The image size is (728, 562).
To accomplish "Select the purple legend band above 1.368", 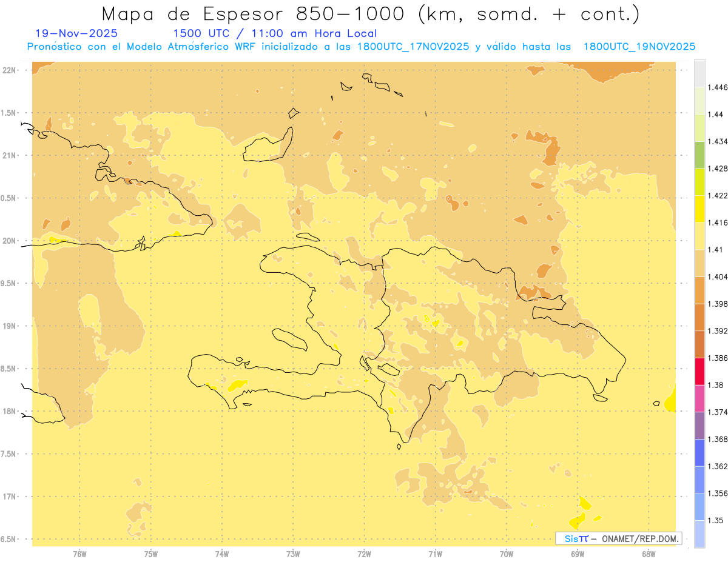I will pos(699,426).
